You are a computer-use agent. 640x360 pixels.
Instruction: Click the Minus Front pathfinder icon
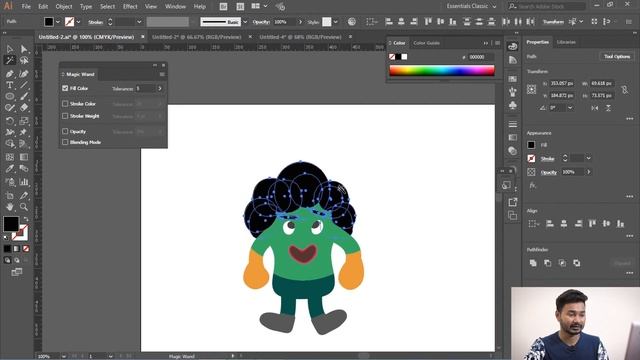[548, 263]
